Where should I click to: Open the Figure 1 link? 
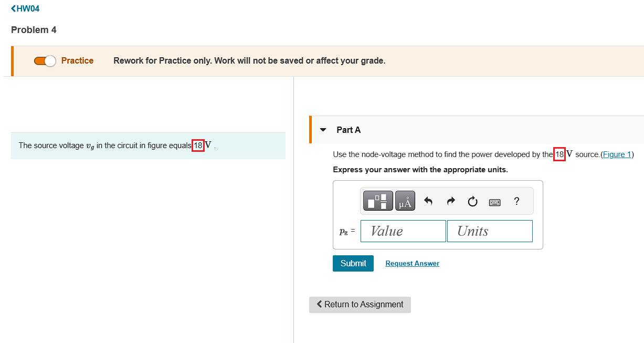(617, 154)
